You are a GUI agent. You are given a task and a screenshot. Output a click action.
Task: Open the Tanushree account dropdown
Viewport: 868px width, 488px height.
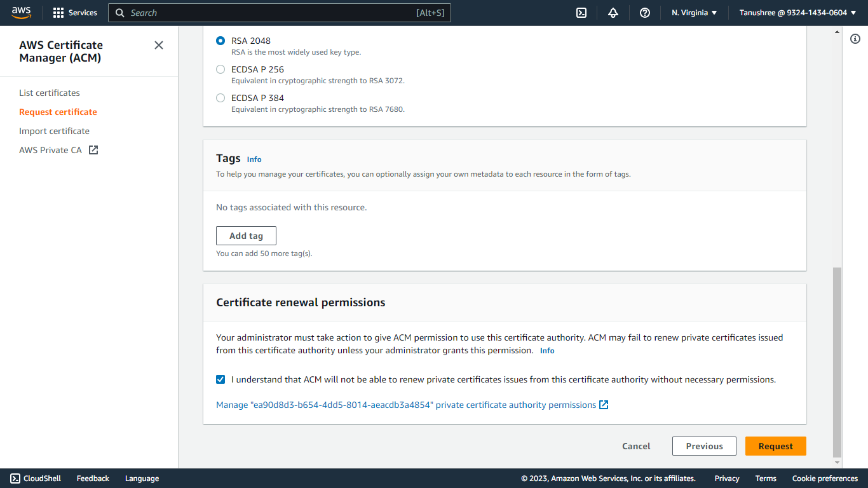pos(797,13)
